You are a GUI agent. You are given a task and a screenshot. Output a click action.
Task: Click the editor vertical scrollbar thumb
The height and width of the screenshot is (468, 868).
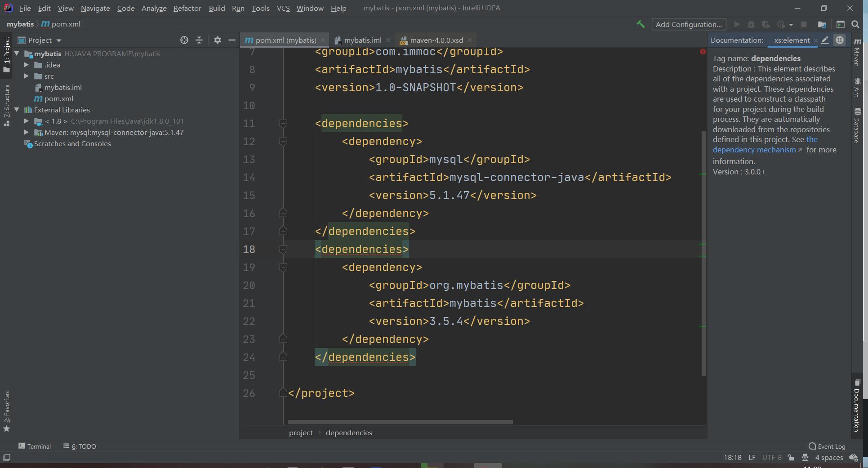click(x=703, y=253)
